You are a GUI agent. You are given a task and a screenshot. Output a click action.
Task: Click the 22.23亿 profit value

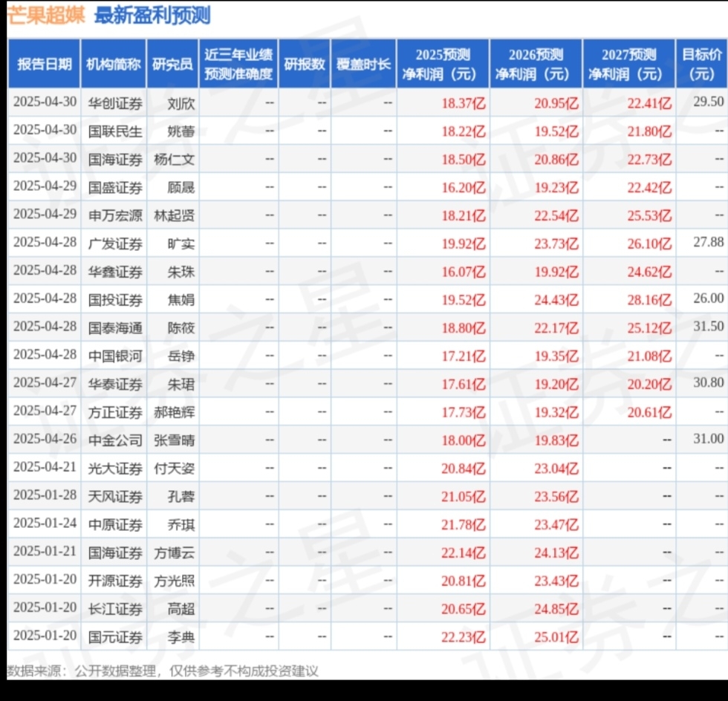coord(464,637)
